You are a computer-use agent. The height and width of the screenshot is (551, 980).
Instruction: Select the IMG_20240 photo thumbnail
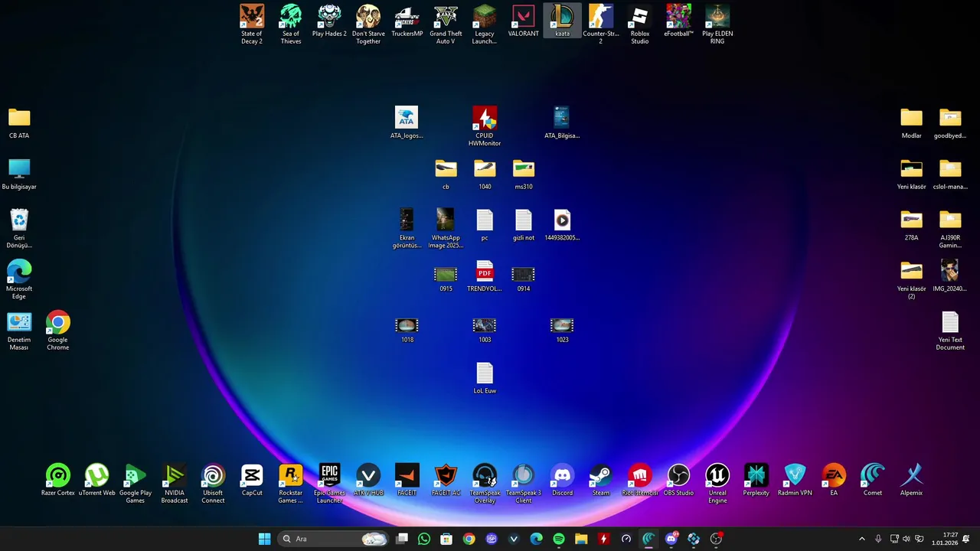coord(950,276)
